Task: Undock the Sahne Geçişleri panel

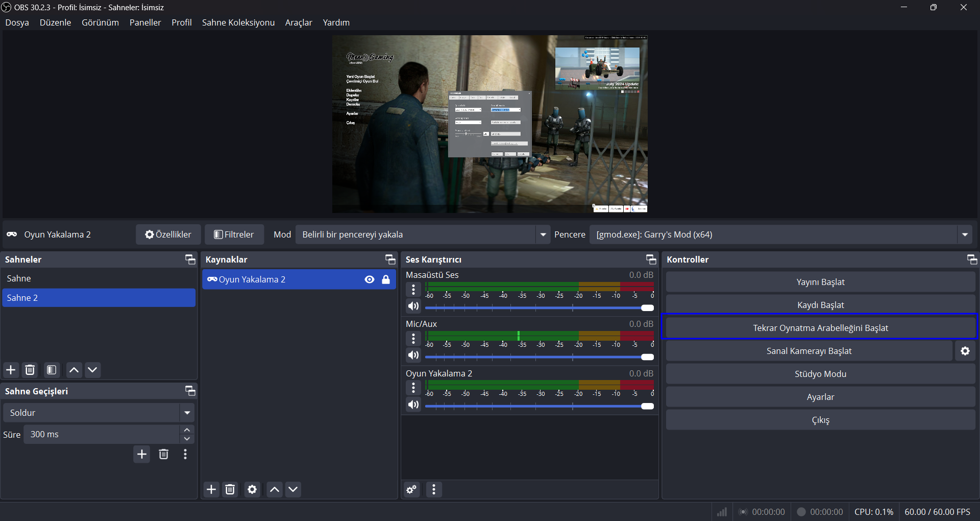Action: pyautogui.click(x=190, y=391)
